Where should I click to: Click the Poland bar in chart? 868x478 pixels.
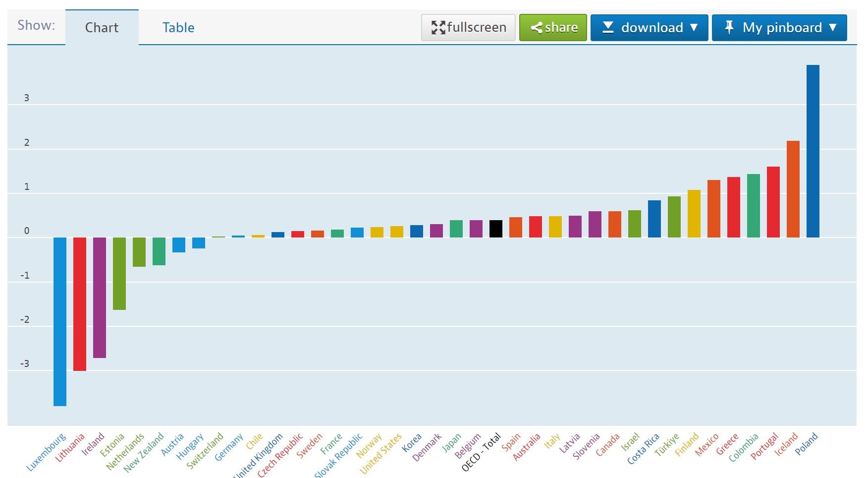813,151
